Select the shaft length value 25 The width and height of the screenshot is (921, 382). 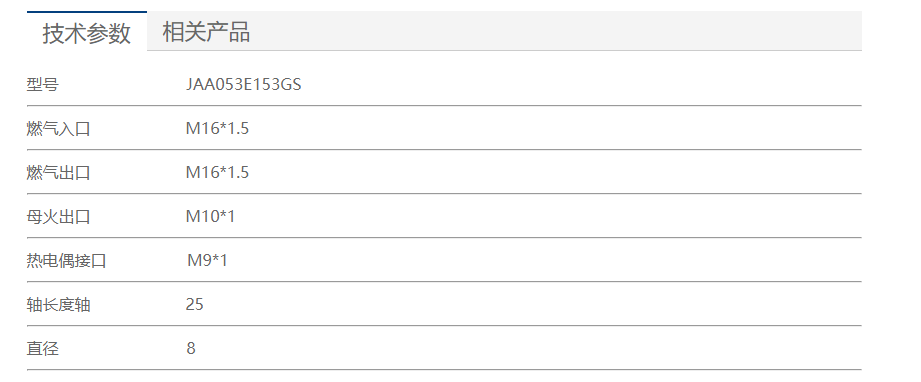(194, 304)
